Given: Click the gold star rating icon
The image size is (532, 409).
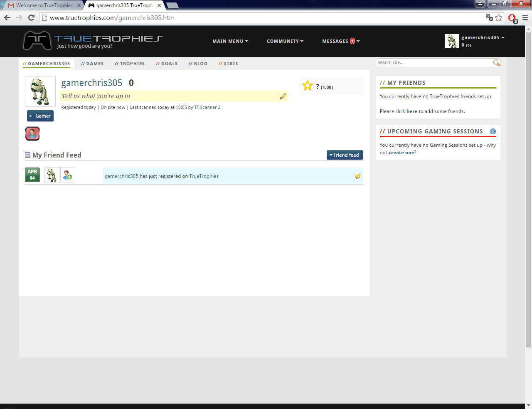Looking at the screenshot, I should pyautogui.click(x=308, y=85).
